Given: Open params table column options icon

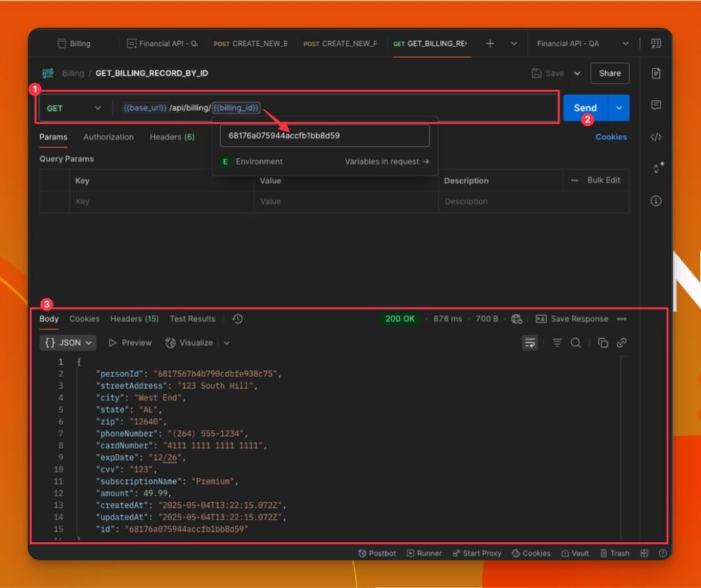Looking at the screenshot, I should click(574, 180).
